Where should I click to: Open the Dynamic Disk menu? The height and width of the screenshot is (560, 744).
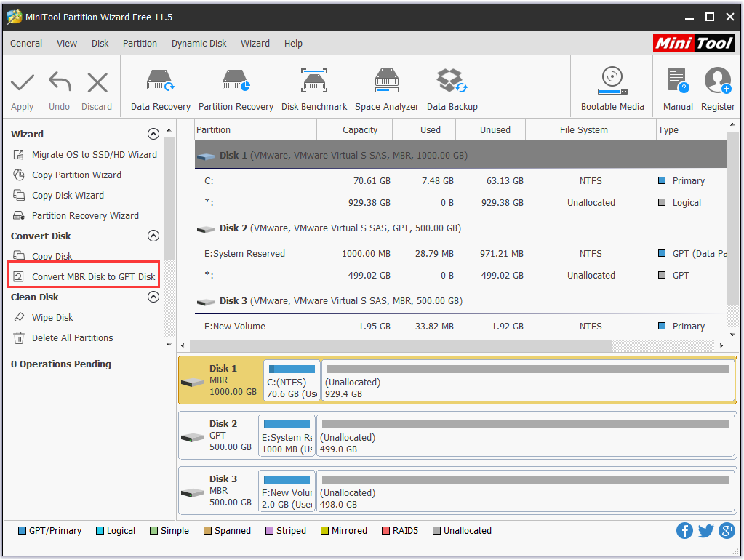pyautogui.click(x=199, y=43)
